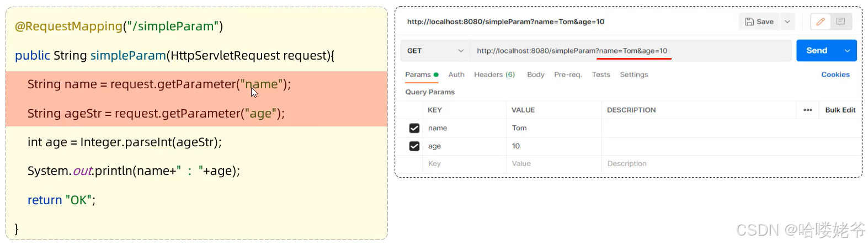
Task: Click the System.out.println code line
Action: pyautogui.click(x=134, y=171)
